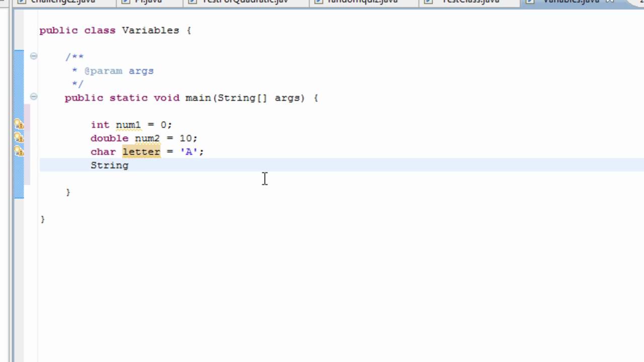Switch to the TestClass.java editor tab
644x362 pixels.
[x=470, y=3]
